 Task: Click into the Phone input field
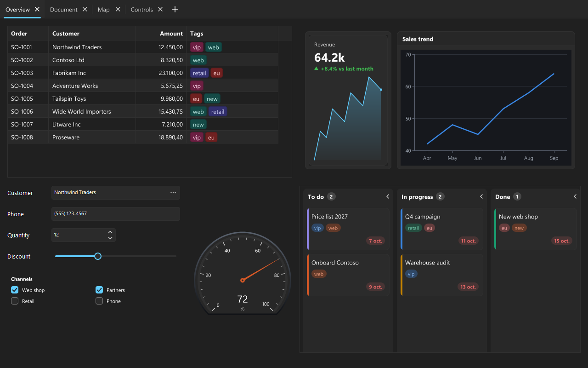pos(116,214)
